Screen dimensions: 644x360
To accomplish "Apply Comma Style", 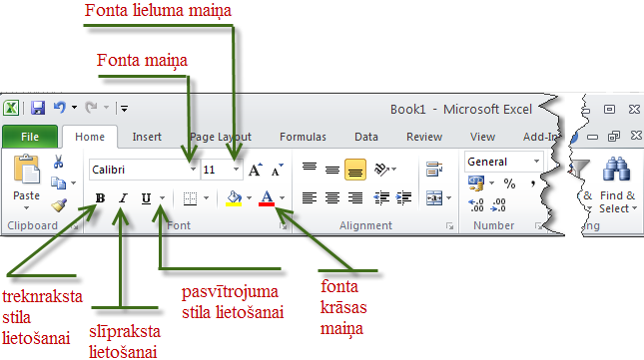I will pyautogui.click(x=533, y=182).
